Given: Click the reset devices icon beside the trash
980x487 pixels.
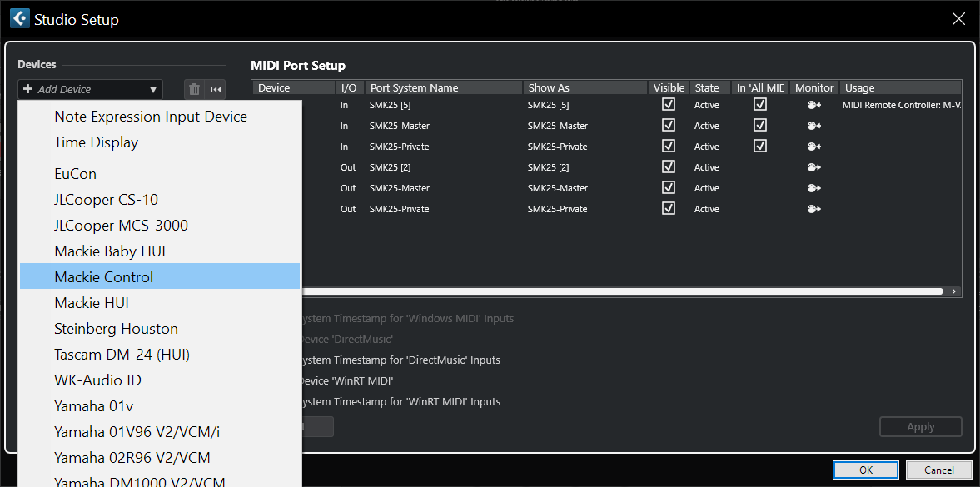Looking at the screenshot, I should pos(216,89).
